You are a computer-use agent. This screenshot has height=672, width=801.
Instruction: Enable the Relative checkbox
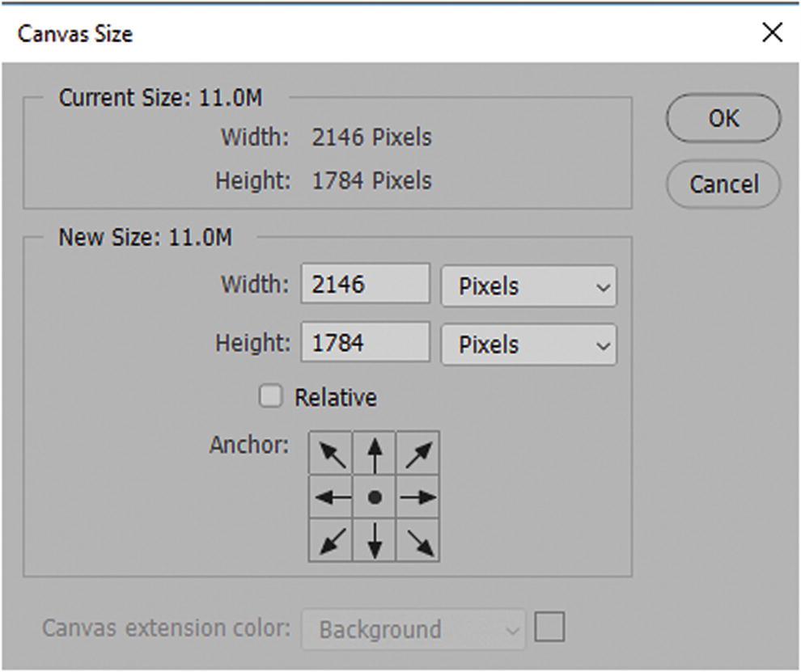point(271,397)
